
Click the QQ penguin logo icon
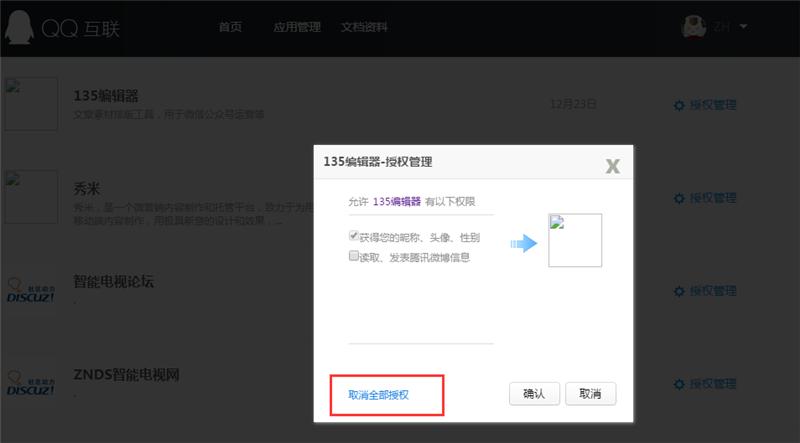(x=19, y=27)
